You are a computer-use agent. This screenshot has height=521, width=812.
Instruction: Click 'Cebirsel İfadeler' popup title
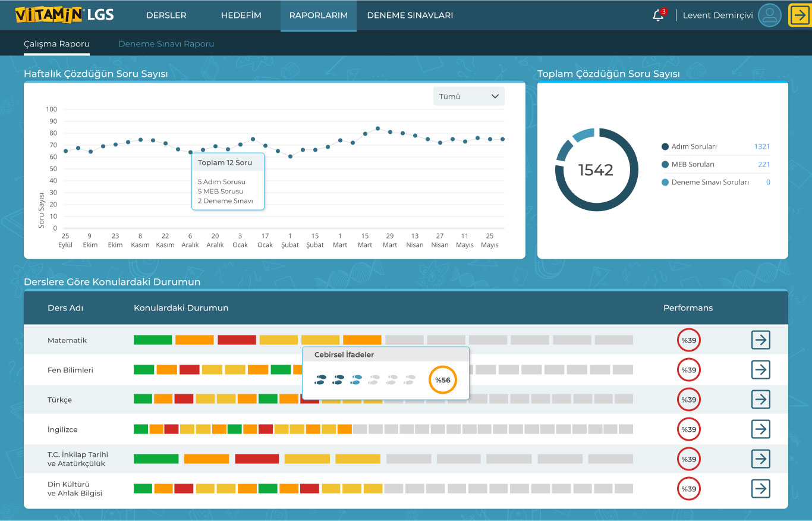(x=344, y=355)
